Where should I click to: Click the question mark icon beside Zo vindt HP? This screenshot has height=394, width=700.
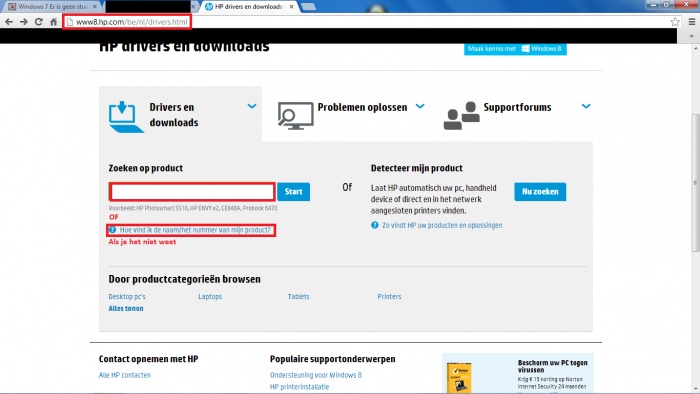point(375,225)
